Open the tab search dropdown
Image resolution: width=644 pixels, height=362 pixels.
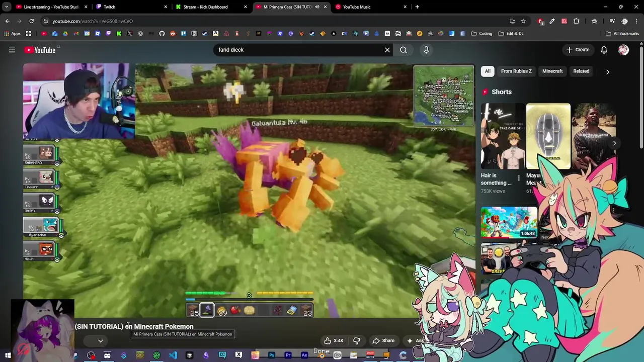7,7
